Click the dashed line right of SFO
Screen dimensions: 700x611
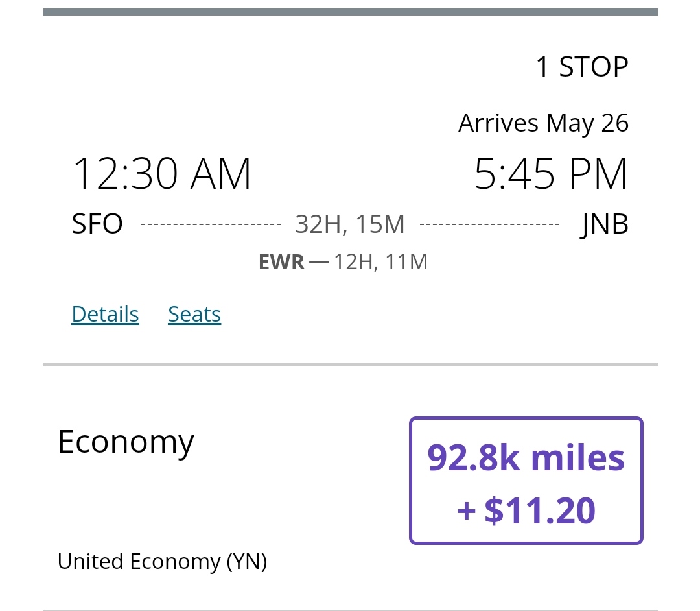coord(211,224)
